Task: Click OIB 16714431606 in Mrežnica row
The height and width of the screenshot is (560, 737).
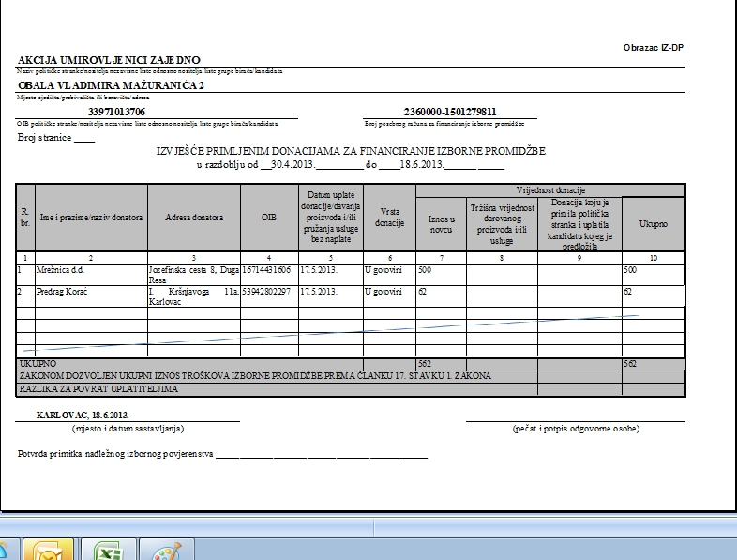Action: point(266,270)
